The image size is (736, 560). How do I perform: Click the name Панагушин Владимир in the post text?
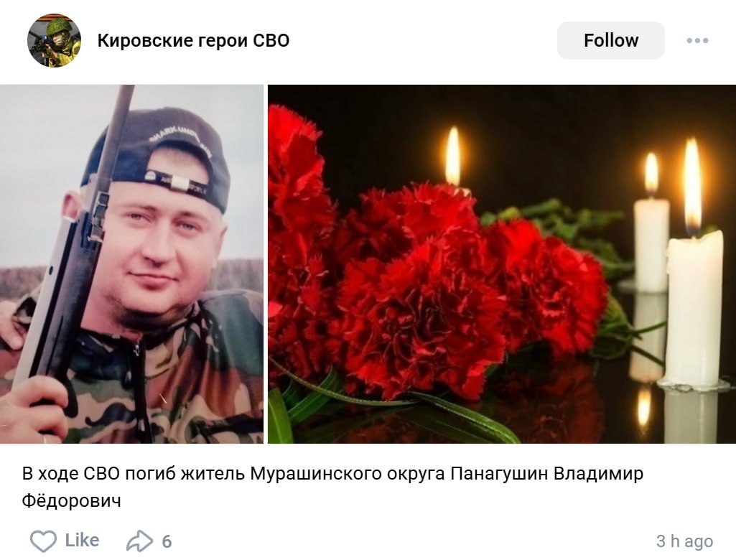click(x=547, y=474)
